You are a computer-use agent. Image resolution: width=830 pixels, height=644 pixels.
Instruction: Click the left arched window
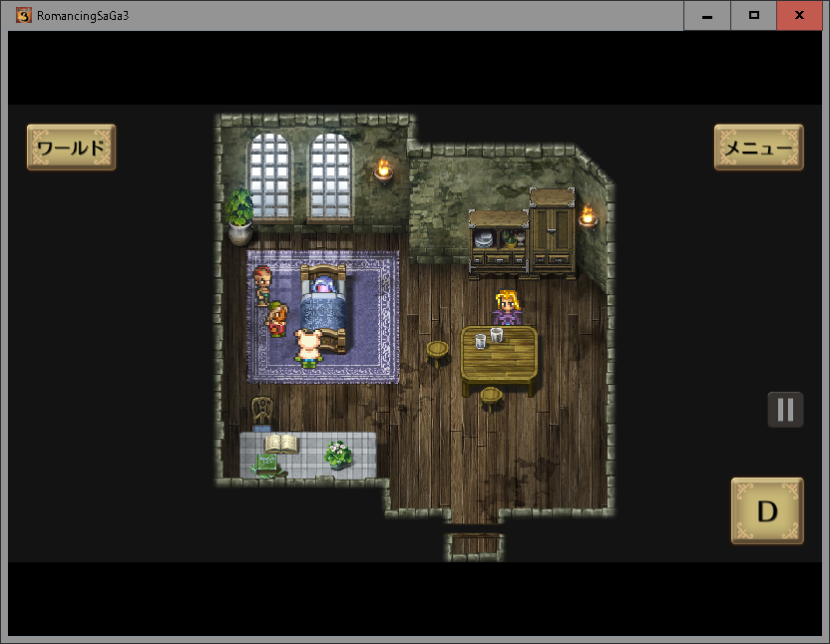[x=270, y=175]
